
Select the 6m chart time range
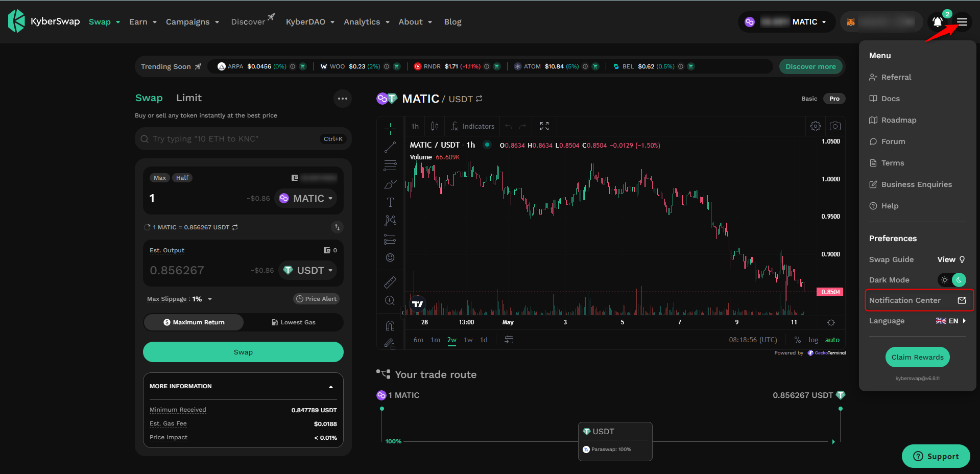(x=418, y=340)
